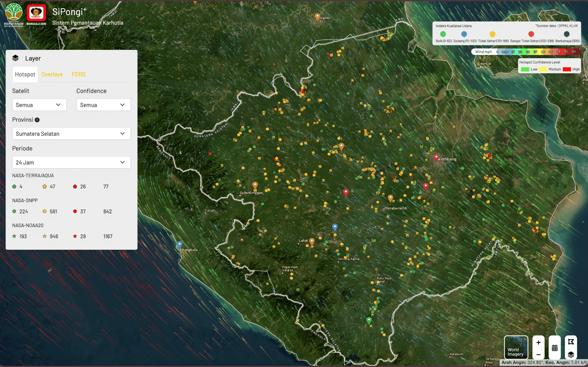
Task: Click the green Baik legend marker
Action: pyautogui.click(x=443, y=34)
